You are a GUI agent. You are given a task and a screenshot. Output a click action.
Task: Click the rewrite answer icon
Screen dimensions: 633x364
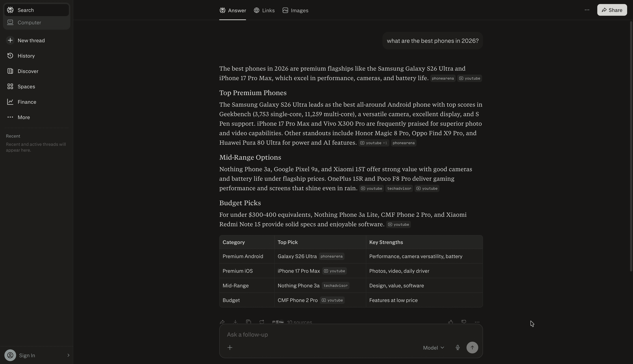262,322
